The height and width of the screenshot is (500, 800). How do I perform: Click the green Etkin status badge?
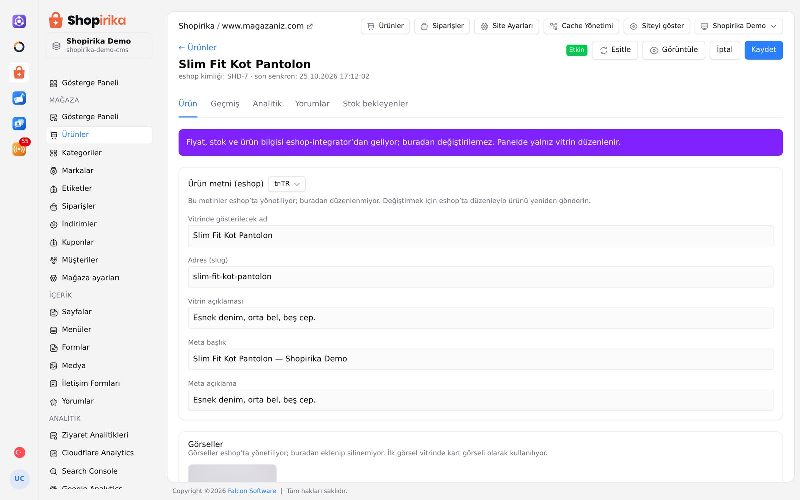point(577,50)
